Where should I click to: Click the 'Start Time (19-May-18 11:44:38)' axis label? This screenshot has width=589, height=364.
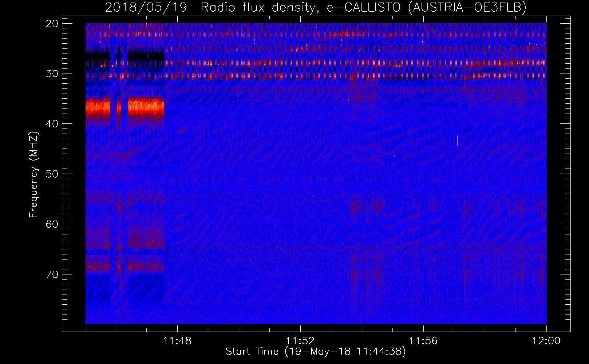pyautogui.click(x=315, y=352)
